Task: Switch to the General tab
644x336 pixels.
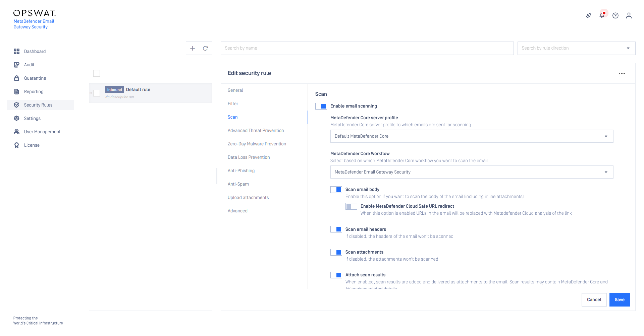Action: (x=235, y=90)
